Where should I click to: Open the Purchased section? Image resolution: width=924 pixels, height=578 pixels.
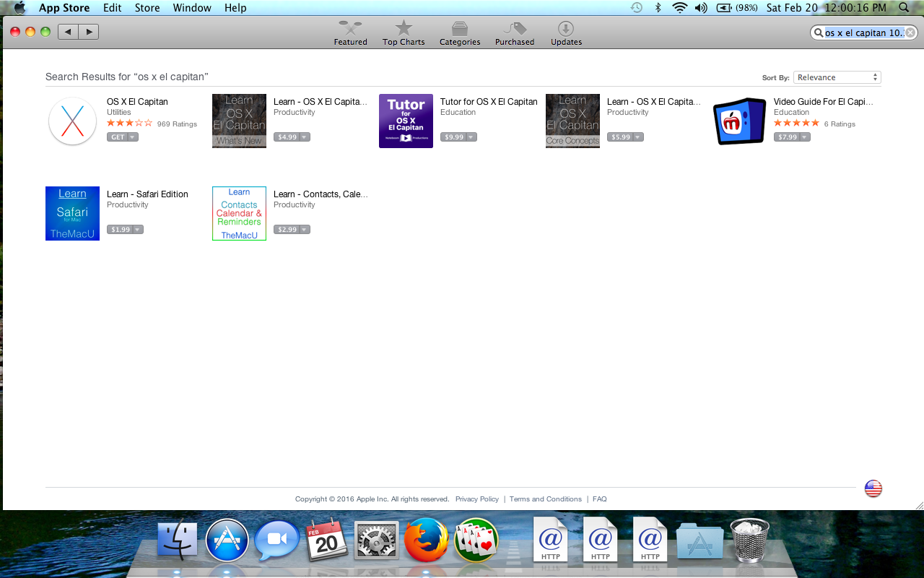[x=515, y=33]
